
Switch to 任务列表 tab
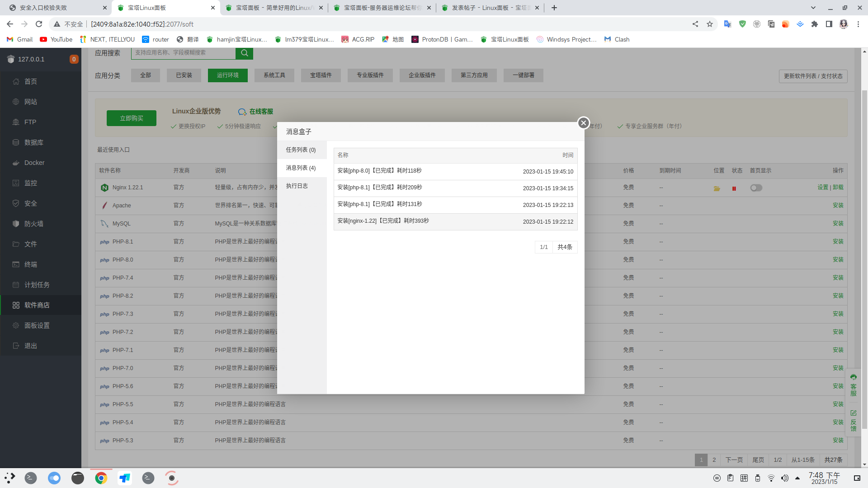coord(301,150)
